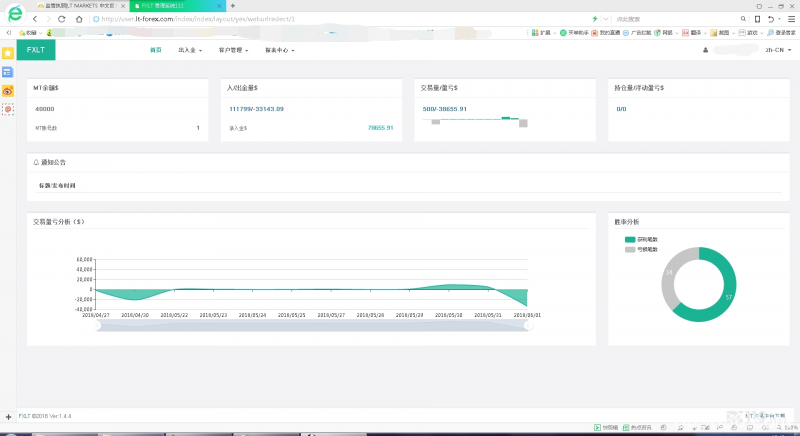Click the FXLT green logo button
This screenshot has width=800, height=436.
tap(36, 50)
